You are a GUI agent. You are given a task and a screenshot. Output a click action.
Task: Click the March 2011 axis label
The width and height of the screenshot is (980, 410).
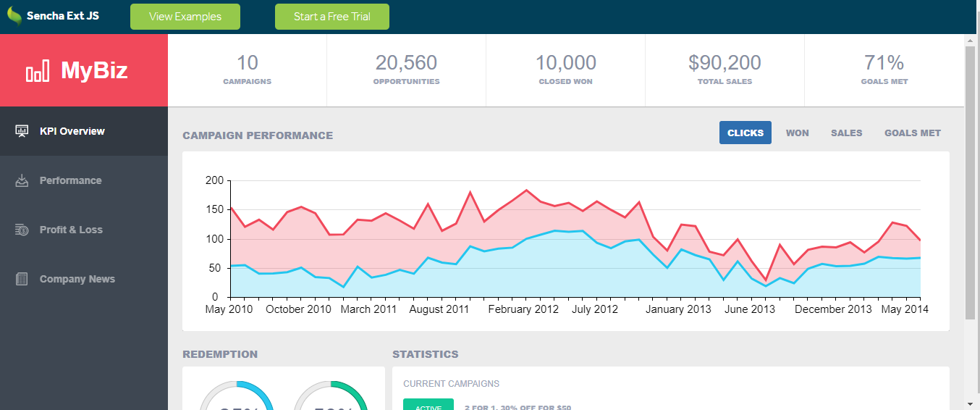(368, 309)
